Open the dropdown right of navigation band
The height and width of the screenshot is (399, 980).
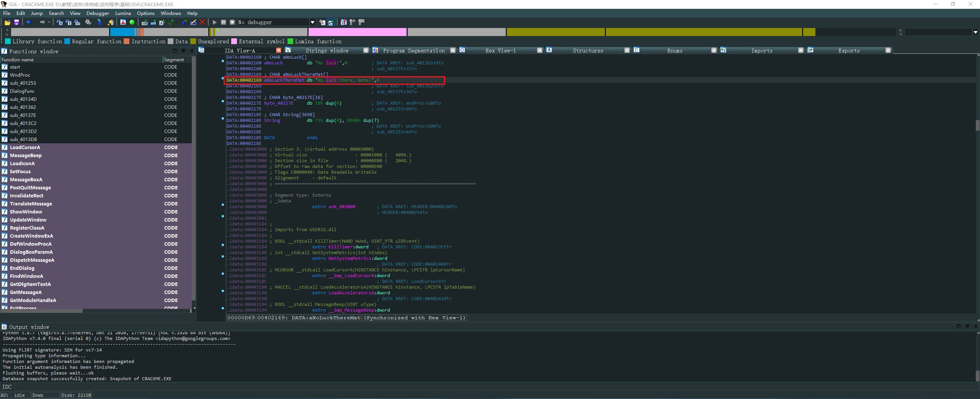point(975,32)
